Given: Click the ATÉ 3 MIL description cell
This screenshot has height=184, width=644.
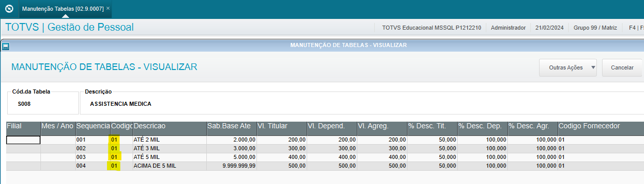Looking at the screenshot, I should click(169, 148).
